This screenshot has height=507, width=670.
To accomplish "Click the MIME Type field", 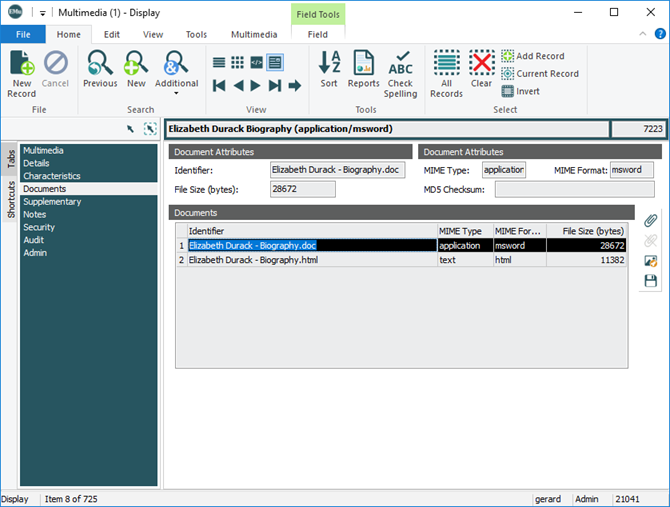I will coord(504,170).
